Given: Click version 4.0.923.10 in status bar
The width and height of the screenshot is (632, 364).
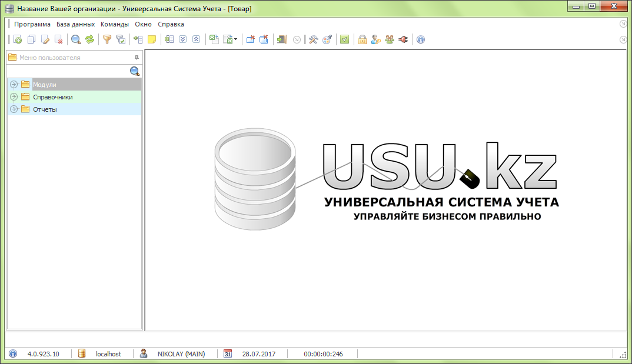Looking at the screenshot, I should click(x=43, y=354).
